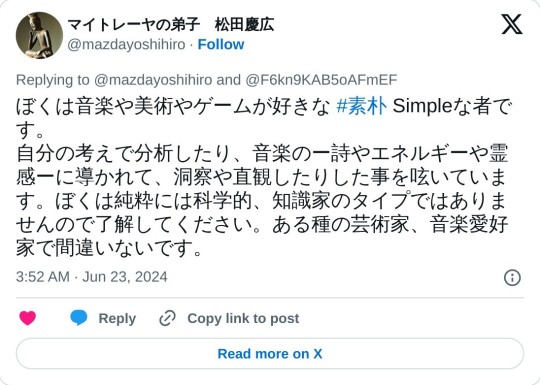Like the post with the pink heart
Screen dimensions: 540x385
pos(28,318)
